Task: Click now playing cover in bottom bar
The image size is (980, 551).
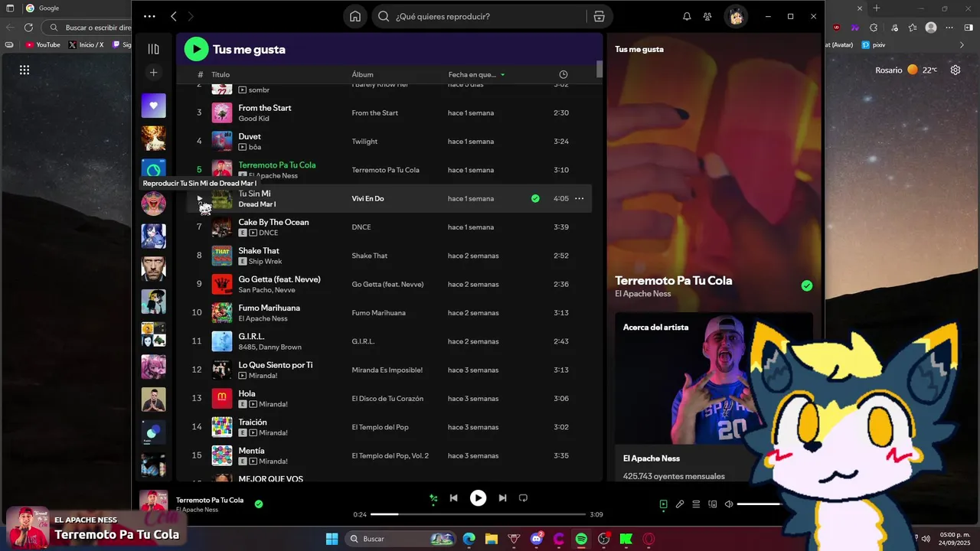Action: click(x=153, y=502)
